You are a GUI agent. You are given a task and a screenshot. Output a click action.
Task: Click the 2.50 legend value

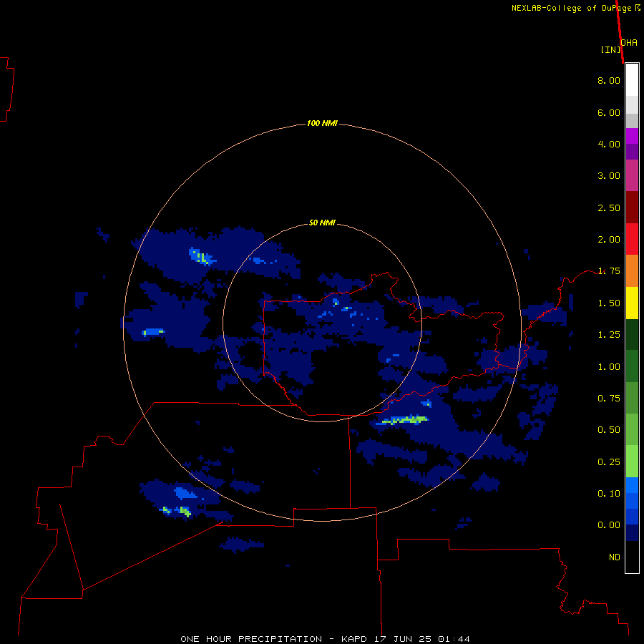click(609, 208)
